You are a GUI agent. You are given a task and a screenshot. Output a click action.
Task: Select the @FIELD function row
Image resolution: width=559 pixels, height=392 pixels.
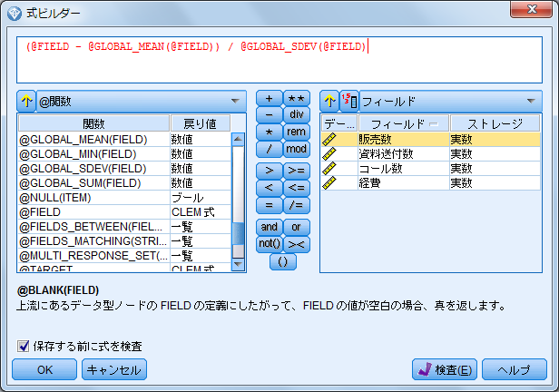pos(124,212)
